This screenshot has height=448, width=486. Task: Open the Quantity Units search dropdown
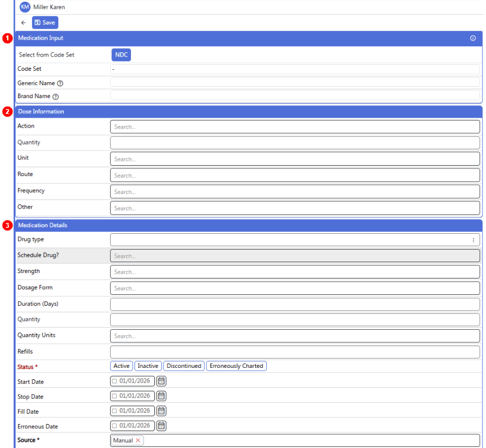click(295, 336)
